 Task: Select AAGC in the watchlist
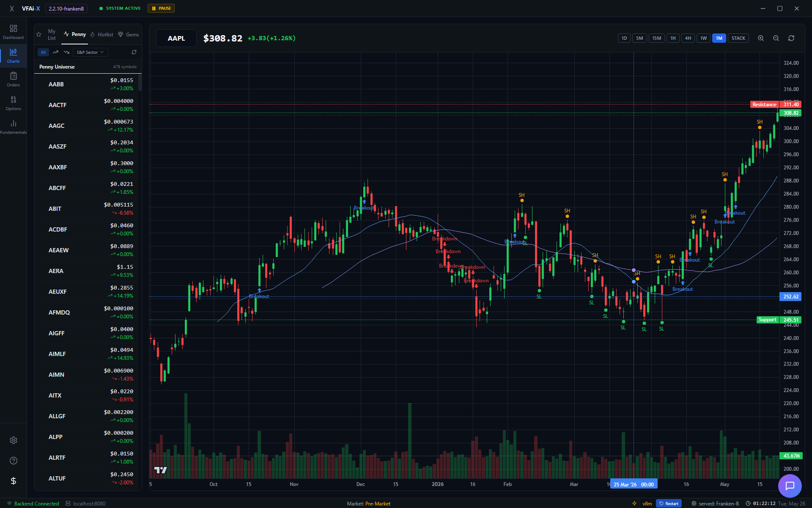[87, 126]
